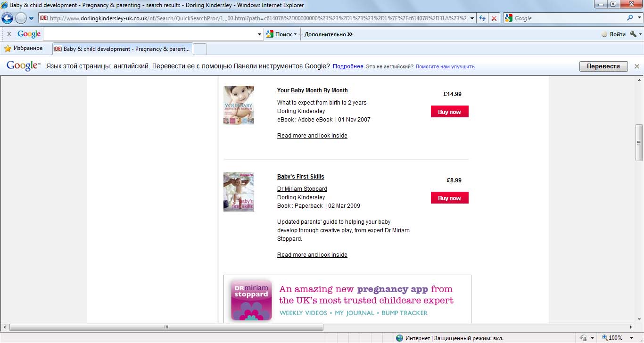Expand Google Toolbar search suggestions dropdown
The width and height of the screenshot is (644, 343).
click(260, 34)
